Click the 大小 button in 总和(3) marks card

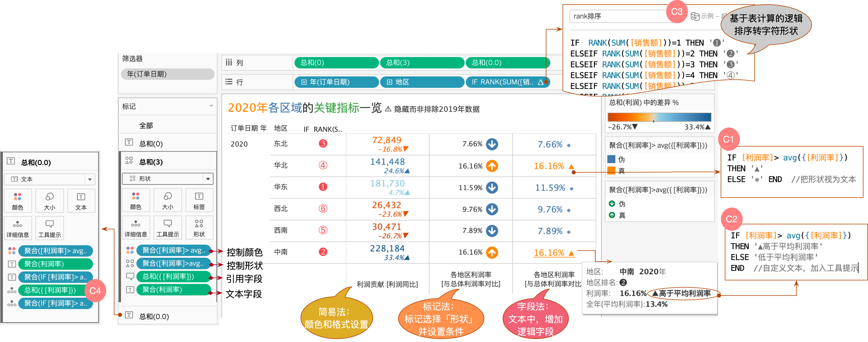click(x=167, y=200)
